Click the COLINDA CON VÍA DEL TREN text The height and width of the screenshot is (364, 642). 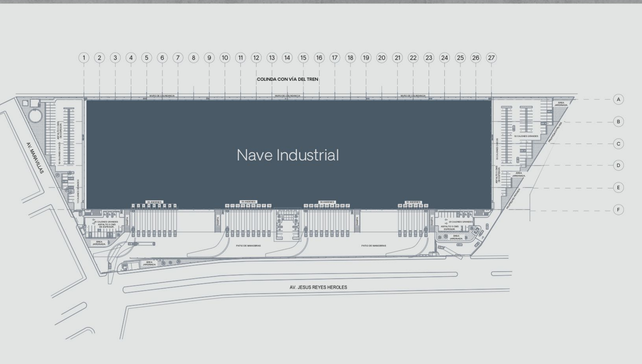click(287, 79)
